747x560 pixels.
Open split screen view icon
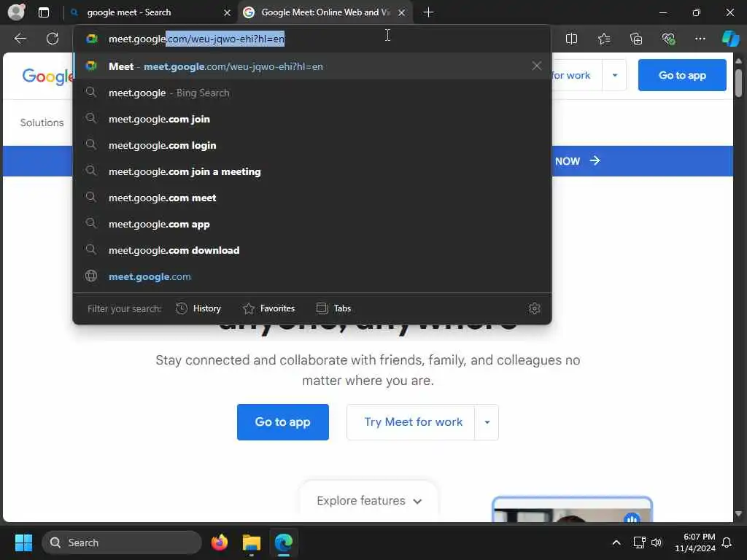click(x=571, y=39)
